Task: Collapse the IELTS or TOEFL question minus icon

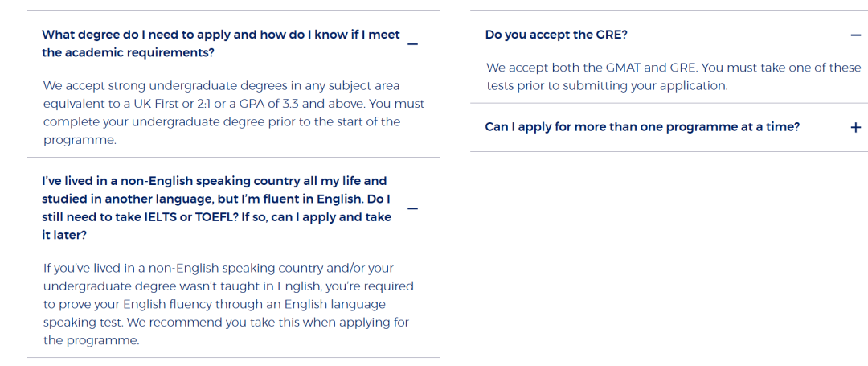Action: click(x=413, y=208)
